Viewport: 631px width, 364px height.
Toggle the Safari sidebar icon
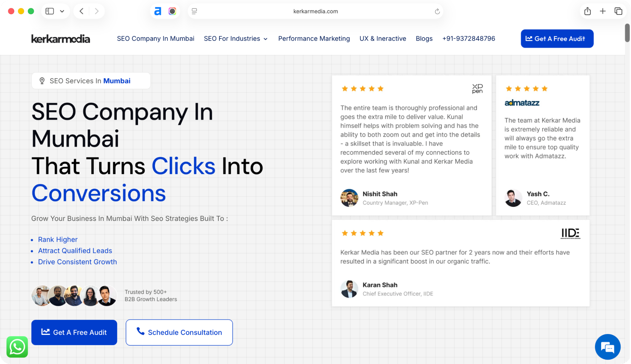(50, 11)
